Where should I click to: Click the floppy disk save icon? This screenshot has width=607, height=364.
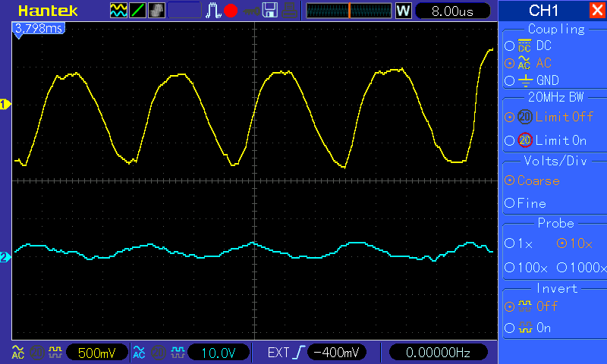tap(270, 10)
